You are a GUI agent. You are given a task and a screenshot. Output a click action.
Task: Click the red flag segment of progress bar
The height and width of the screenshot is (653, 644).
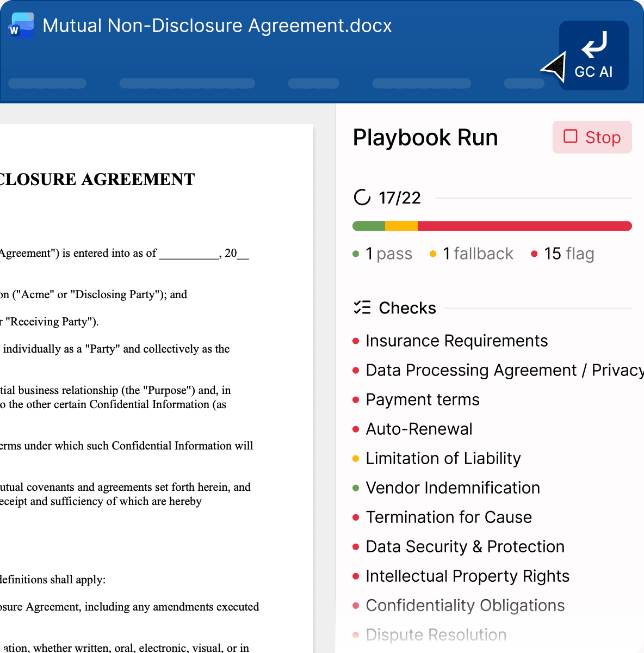[x=525, y=226]
